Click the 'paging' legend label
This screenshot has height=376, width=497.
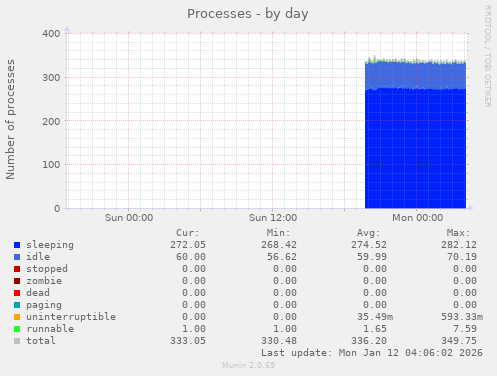(44, 305)
